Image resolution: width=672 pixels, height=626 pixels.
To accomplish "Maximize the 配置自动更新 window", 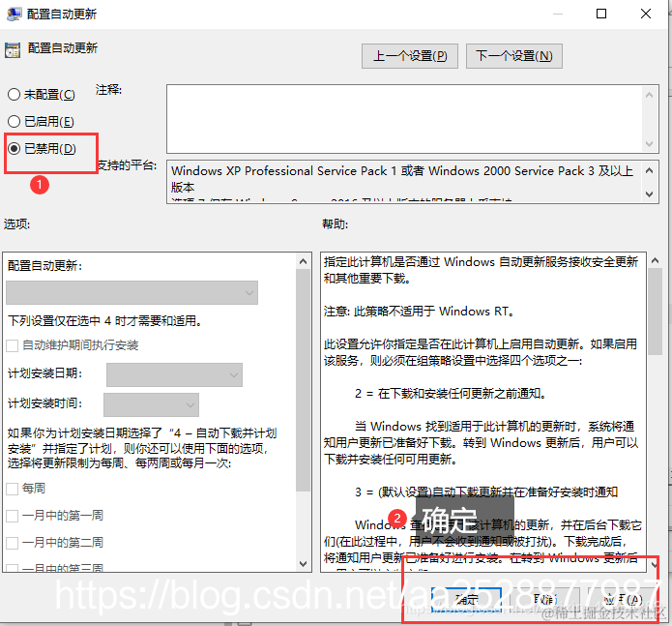I will coord(601,15).
